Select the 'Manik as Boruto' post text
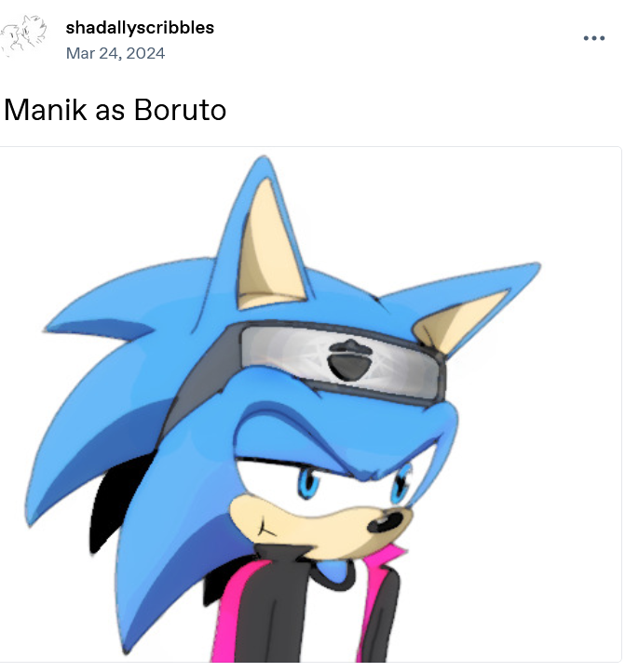 (115, 110)
